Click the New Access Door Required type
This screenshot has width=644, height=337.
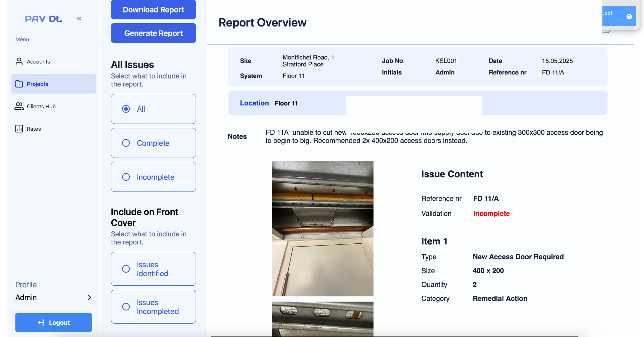tap(518, 257)
